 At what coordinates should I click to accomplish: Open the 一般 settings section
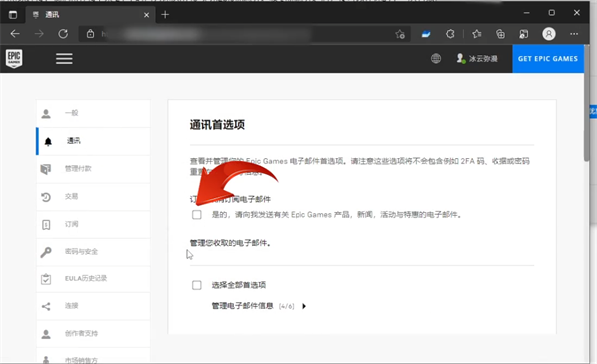click(x=94, y=113)
